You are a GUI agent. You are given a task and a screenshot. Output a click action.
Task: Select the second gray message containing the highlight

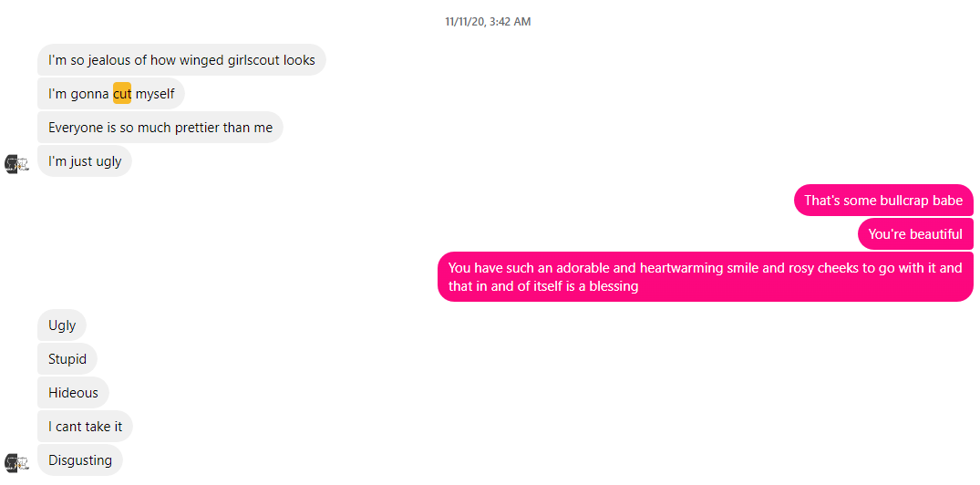pos(111,94)
